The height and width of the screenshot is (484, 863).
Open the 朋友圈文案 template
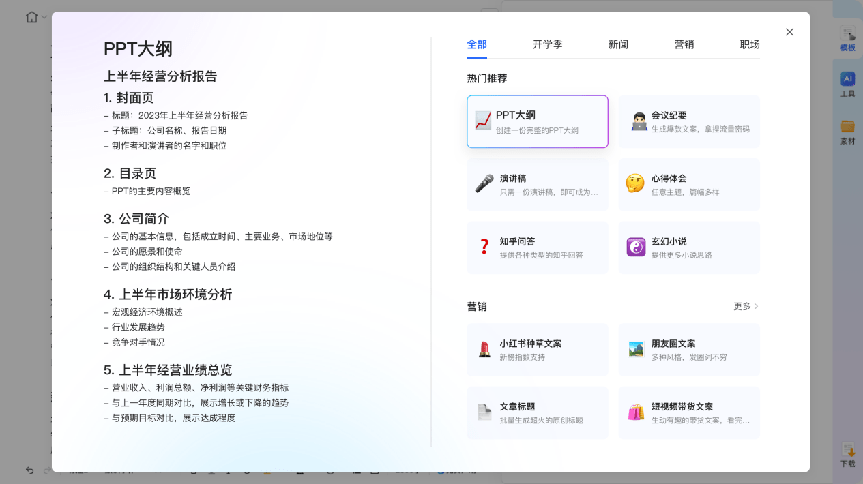(688, 349)
